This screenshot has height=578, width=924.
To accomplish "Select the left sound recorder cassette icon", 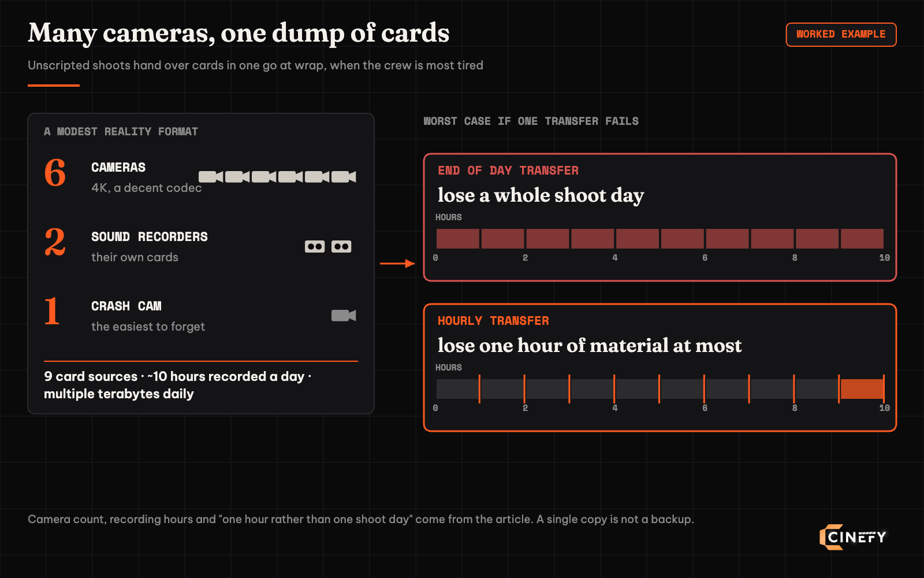I will click(x=315, y=247).
